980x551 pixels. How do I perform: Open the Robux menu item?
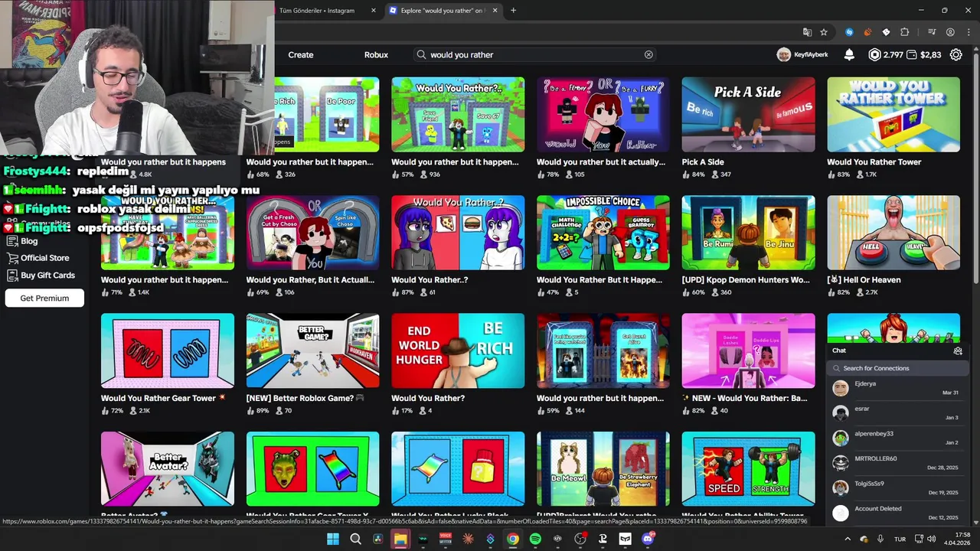(376, 54)
